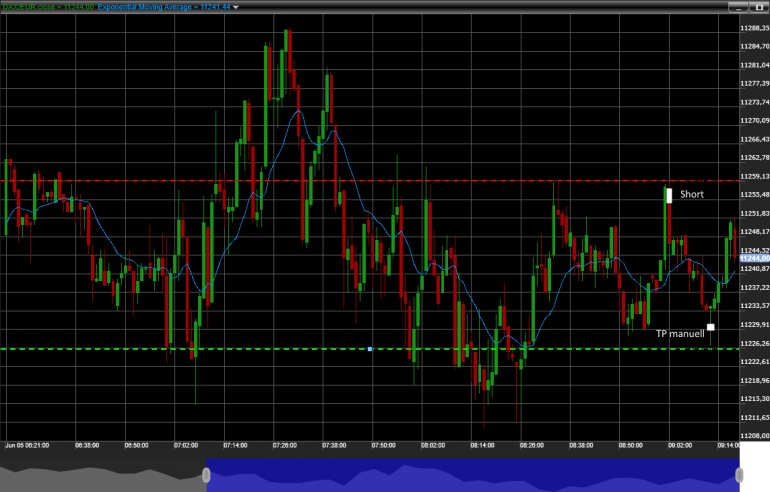
Task: Click the right handle of the range selector
Action: 739,475
